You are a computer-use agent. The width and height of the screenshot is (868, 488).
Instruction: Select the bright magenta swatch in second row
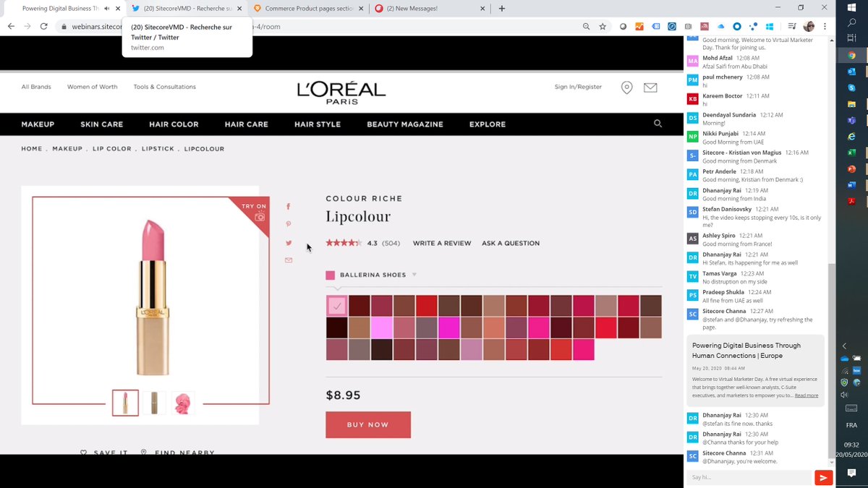point(449,328)
